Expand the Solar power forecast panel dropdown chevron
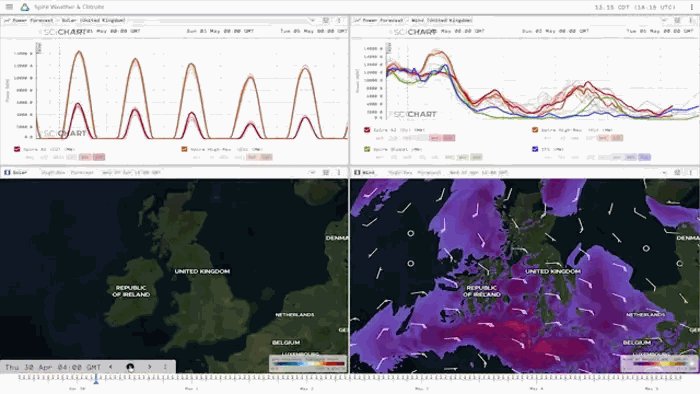 312,21
